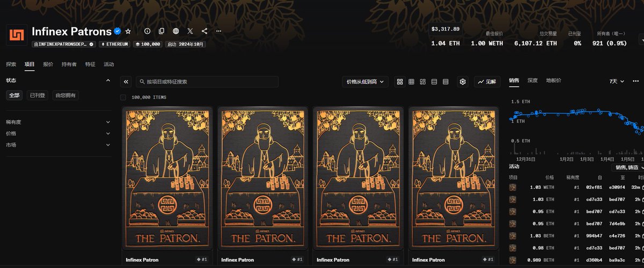Open address 02ef81 in the activity table
The image size is (644, 268).
pyautogui.click(x=594, y=187)
